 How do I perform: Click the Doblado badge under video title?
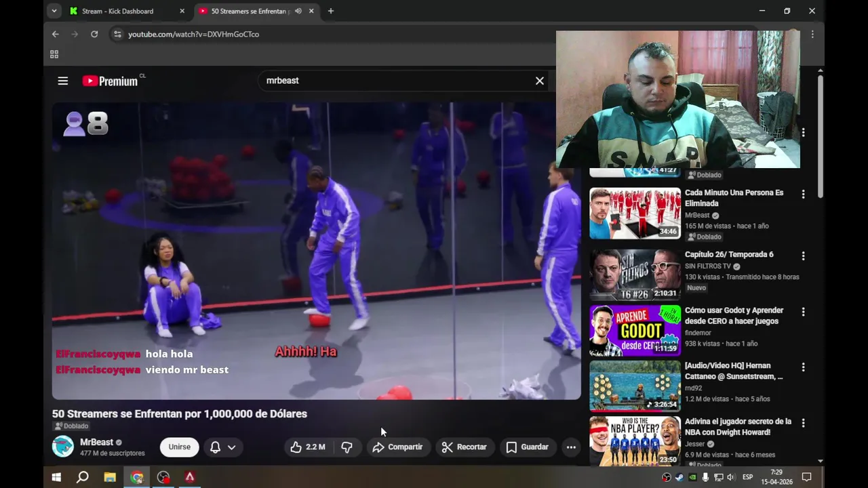(x=72, y=426)
